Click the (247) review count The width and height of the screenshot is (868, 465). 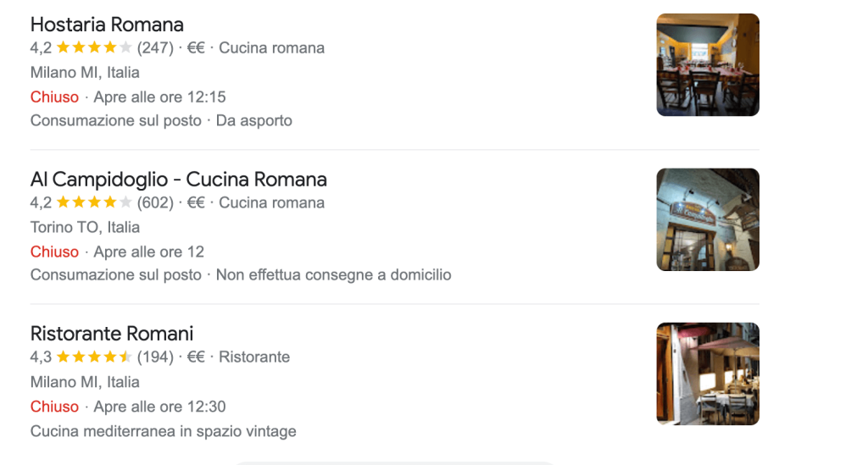[155, 48]
